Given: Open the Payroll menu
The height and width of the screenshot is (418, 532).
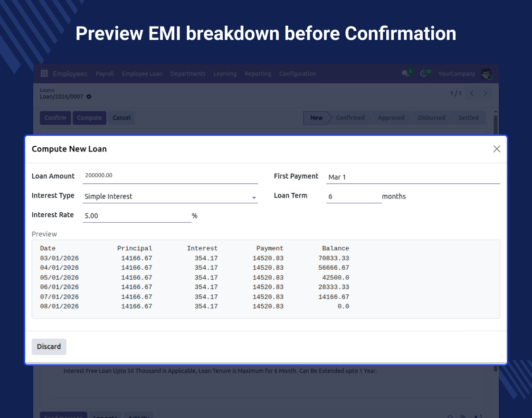Looking at the screenshot, I should [x=105, y=74].
